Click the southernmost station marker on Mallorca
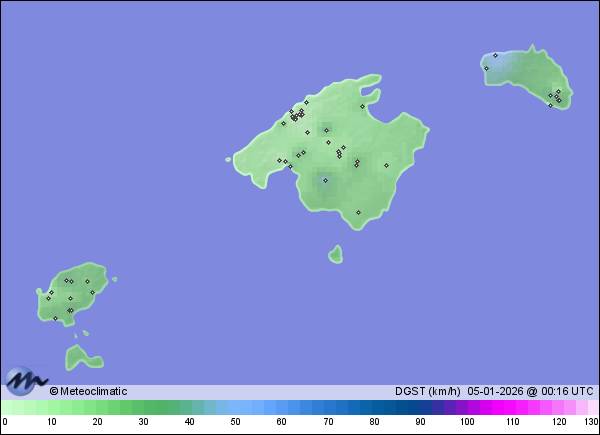 point(358,212)
